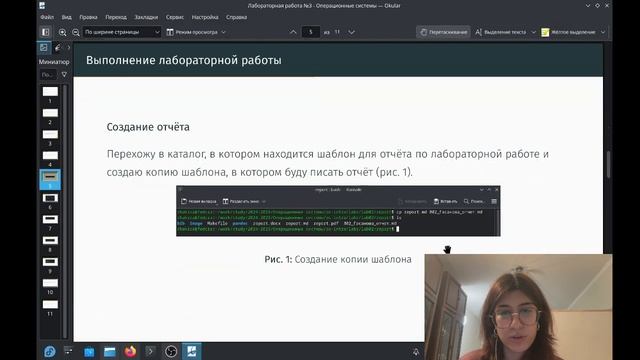Open page 8 thumbnail
The image size is (640, 360).
click(50, 241)
